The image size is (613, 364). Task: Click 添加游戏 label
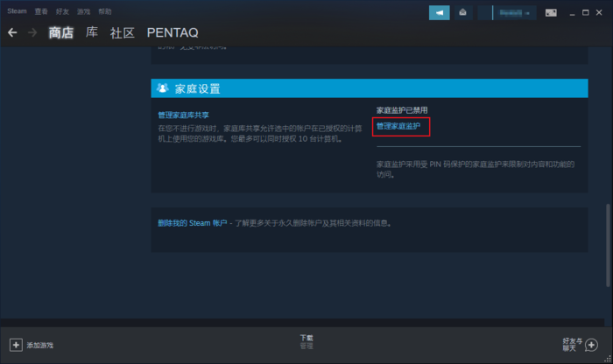coord(40,346)
